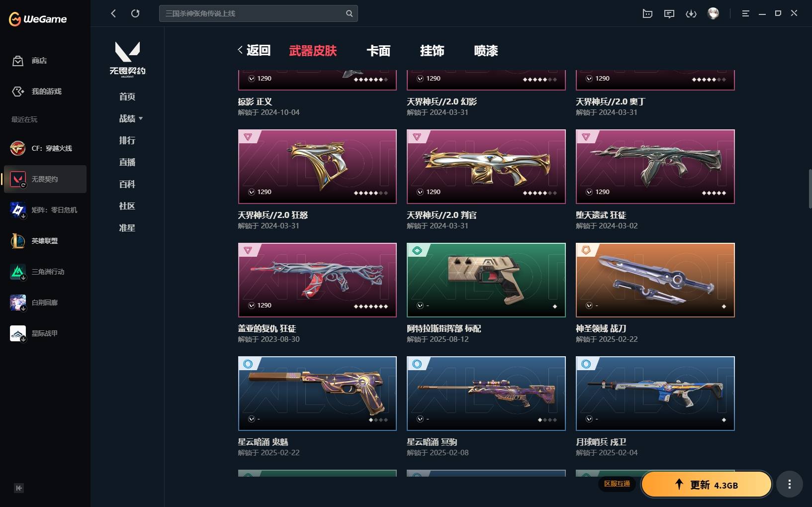Click the vertical scrollbar thumb
Image resolution: width=812 pixels, height=507 pixels.
(810, 189)
